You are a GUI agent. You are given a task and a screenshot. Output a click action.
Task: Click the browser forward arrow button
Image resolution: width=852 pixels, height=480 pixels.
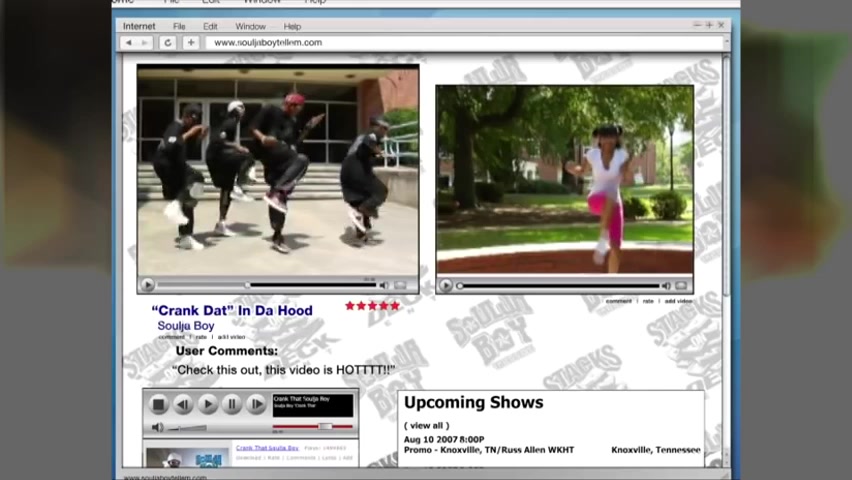pyautogui.click(x=145, y=42)
